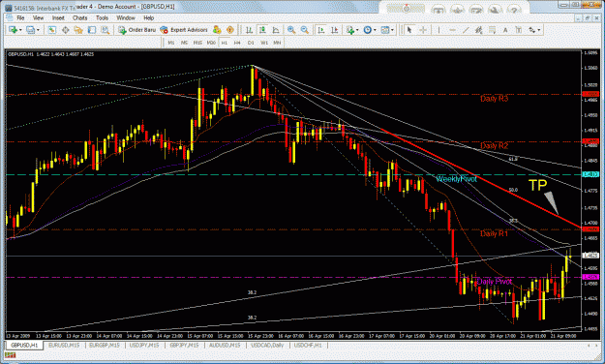The width and height of the screenshot is (605, 364).
Task: Expand the Periods clock dropdown arrow
Action: pyautogui.click(x=375, y=30)
